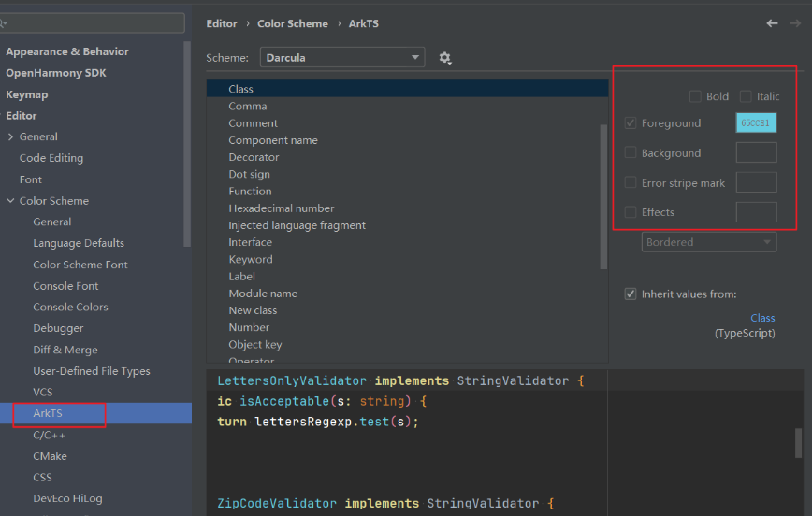The width and height of the screenshot is (812, 516).
Task: Enable the Background checkbox
Action: [x=631, y=152]
